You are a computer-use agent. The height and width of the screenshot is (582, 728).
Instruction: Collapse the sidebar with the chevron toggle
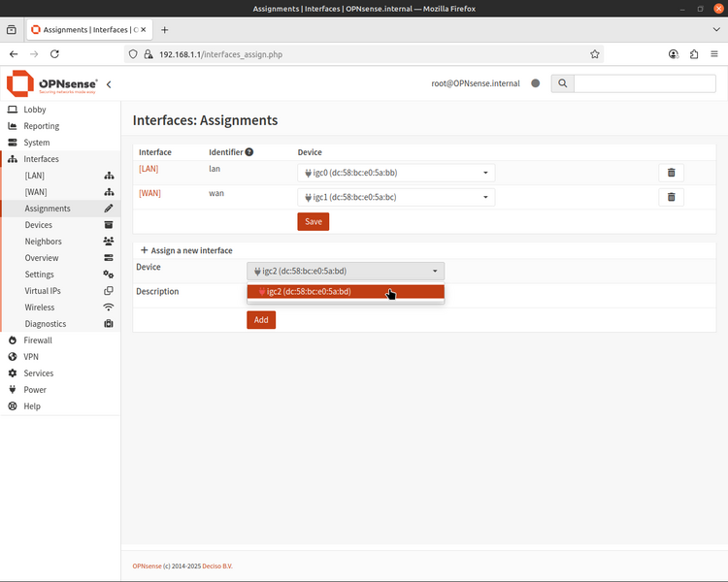coord(109,84)
